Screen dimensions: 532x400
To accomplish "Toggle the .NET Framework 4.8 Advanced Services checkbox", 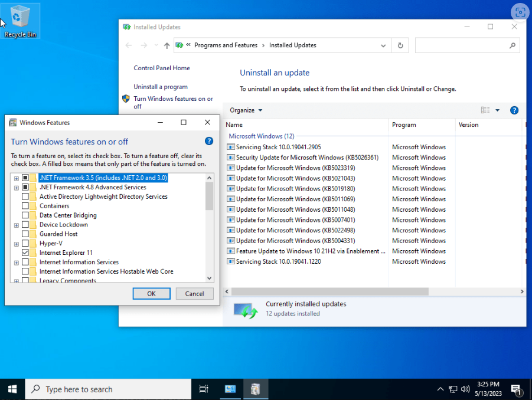I will click(25, 187).
